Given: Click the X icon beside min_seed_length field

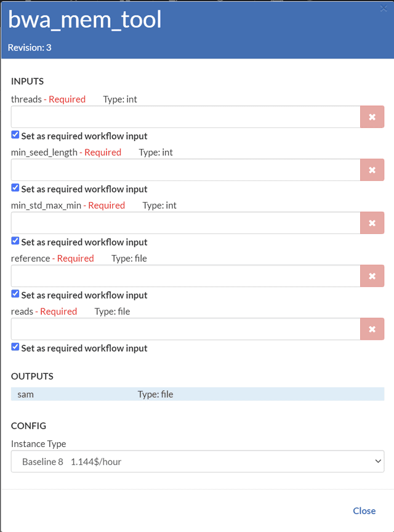Looking at the screenshot, I should [x=372, y=170].
